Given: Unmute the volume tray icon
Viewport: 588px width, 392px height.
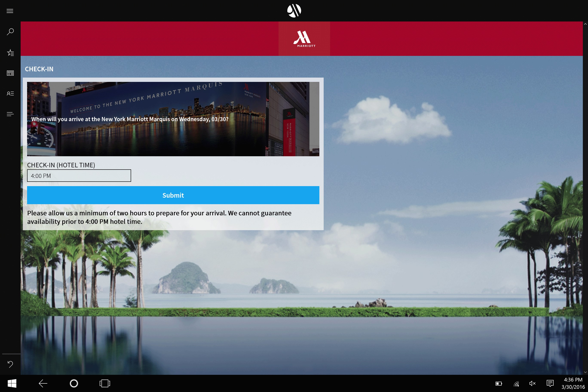Looking at the screenshot, I should click(533, 383).
